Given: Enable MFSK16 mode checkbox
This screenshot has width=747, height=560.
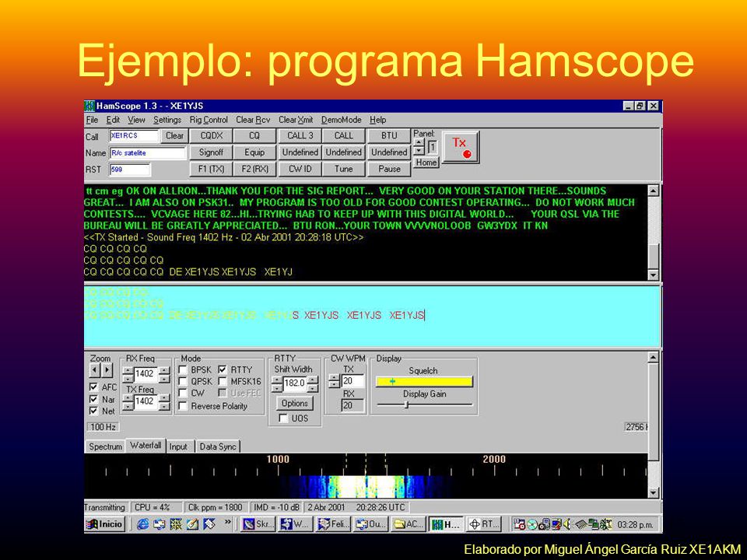Looking at the screenshot, I should click(x=223, y=381).
